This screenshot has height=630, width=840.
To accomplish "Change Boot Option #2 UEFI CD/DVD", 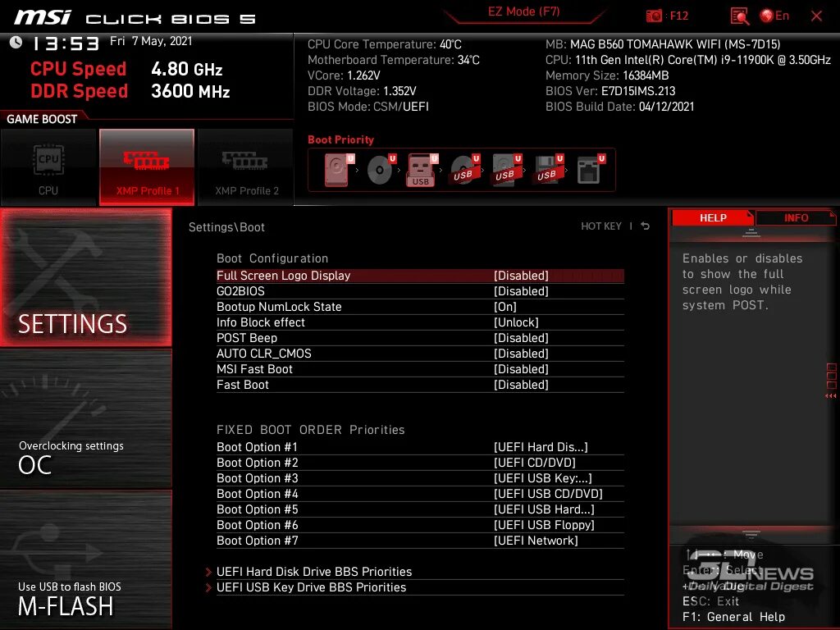I will [420, 463].
